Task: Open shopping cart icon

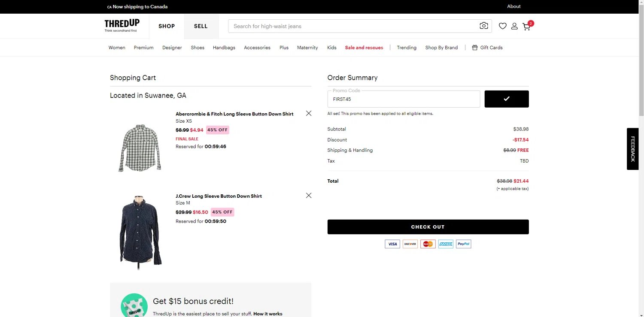Action: [527, 26]
